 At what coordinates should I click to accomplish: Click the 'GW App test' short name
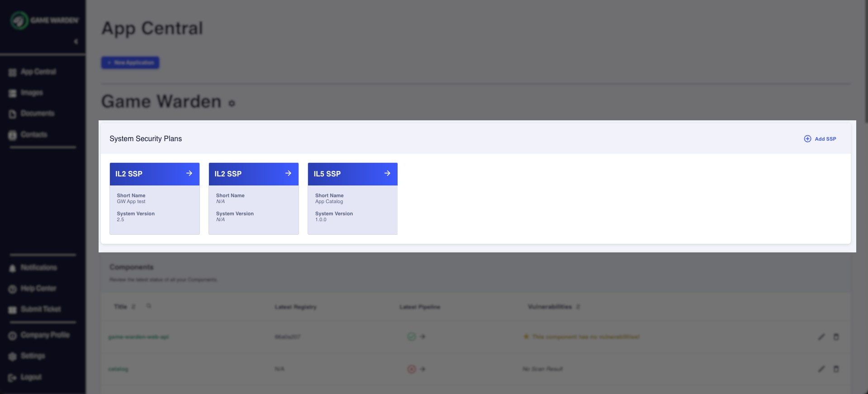tap(131, 202)
